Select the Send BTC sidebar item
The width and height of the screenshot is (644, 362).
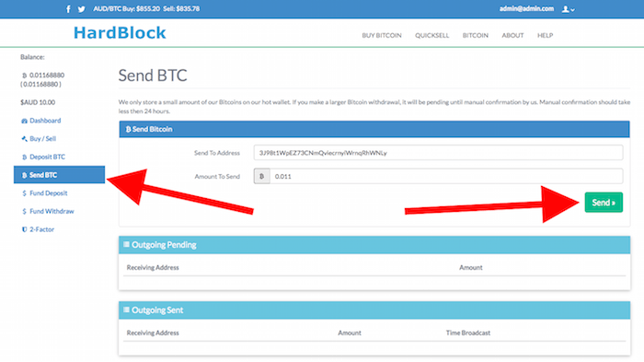(59, 175)
